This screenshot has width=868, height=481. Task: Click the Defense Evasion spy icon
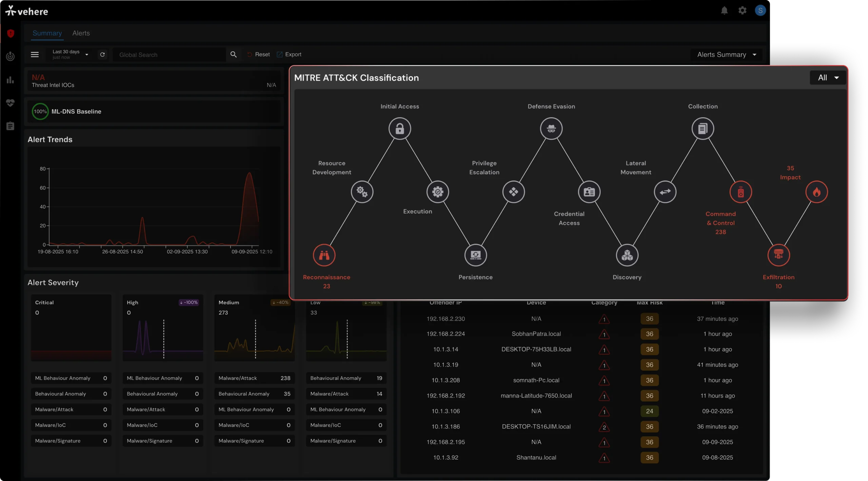[x=551, y=128]
